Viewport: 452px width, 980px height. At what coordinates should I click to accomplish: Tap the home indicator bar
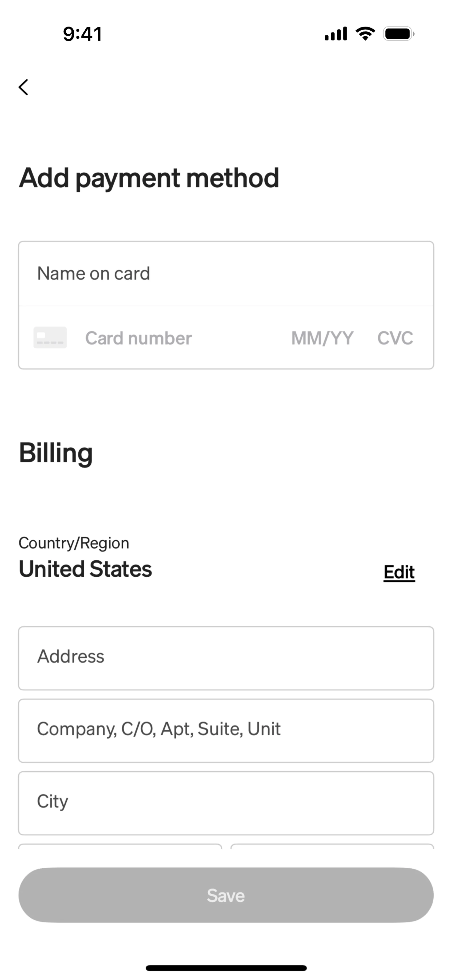(226, 968)
